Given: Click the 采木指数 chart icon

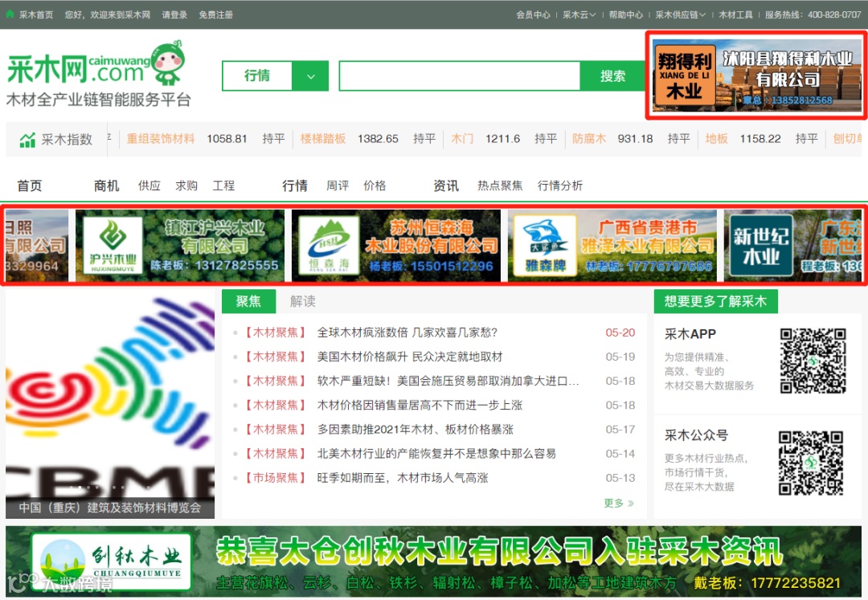Looking at the screenshot, I should click(x=27, y=140).
